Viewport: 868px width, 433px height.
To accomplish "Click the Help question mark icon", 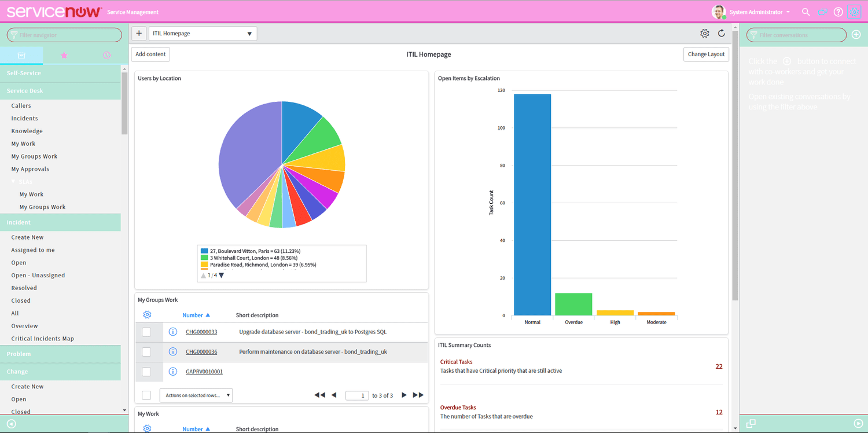I will [x=838, y=12].
